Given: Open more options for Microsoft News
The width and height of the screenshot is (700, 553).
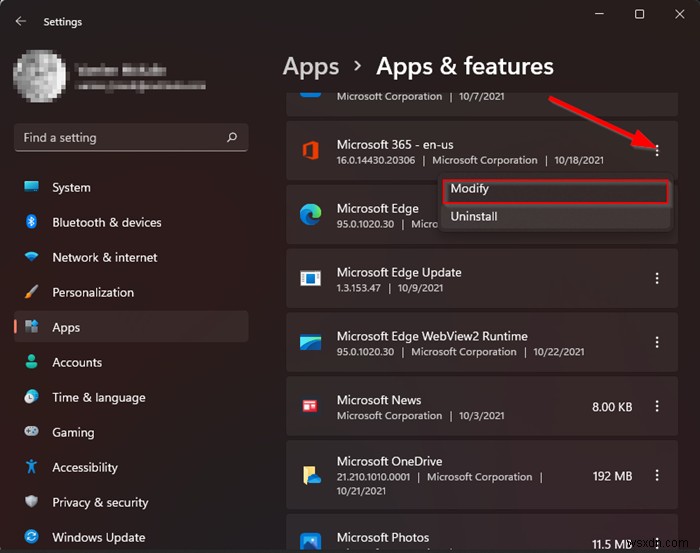Looking at the screenshot, I should 657,406.
